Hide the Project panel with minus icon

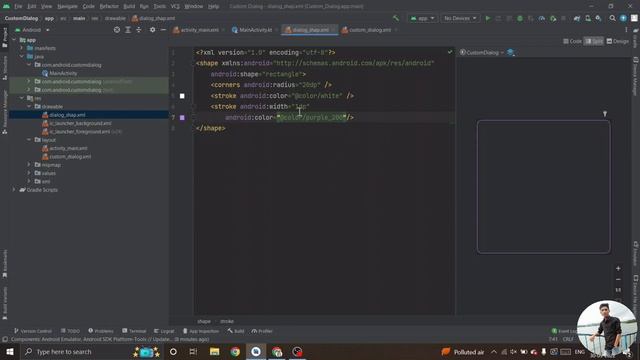163,30
